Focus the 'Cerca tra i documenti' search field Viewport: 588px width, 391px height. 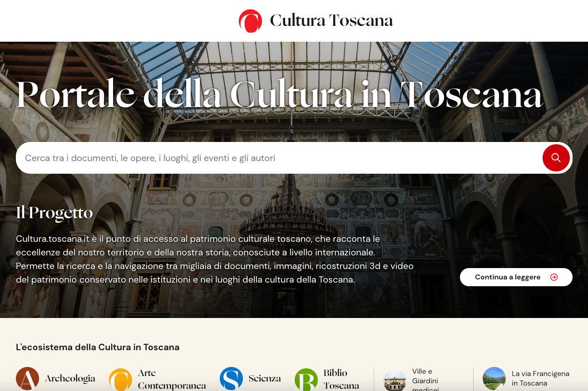278,158
